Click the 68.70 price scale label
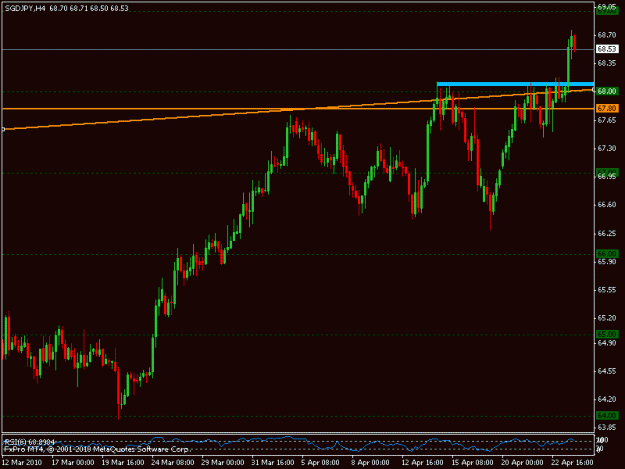This screenshot has height=469, width=625. point(607,35)
